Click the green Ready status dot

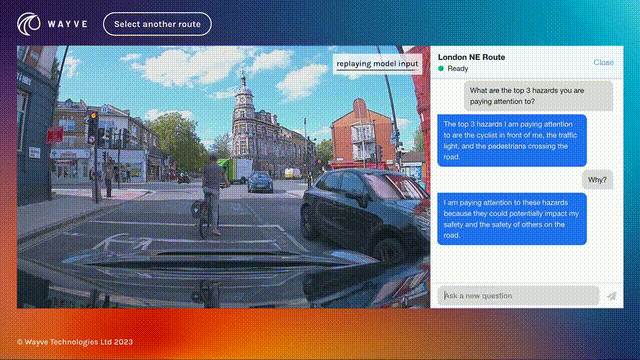(441, 69)
